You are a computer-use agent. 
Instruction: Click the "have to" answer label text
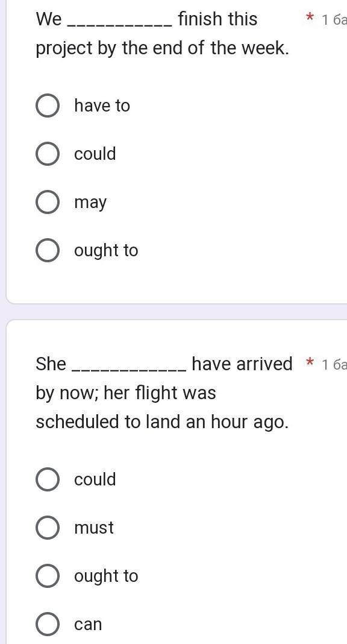point(102,106)
